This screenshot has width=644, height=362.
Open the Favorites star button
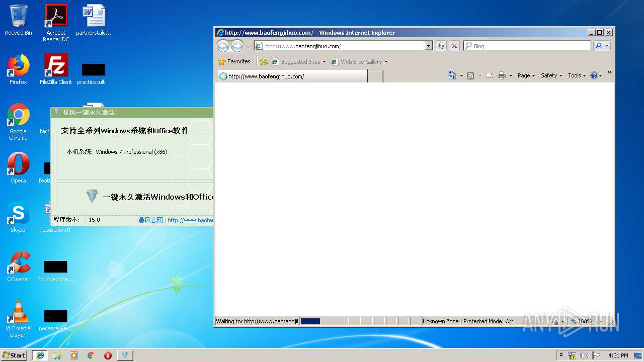click(x=234, y=61)
